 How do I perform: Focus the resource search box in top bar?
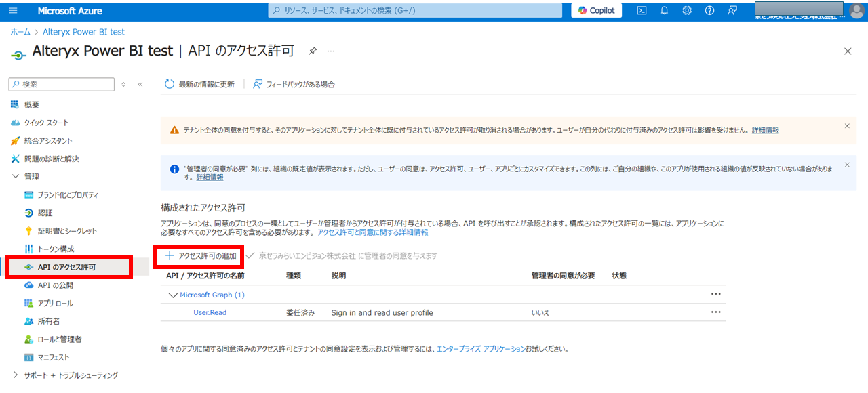tap(415, 11)
